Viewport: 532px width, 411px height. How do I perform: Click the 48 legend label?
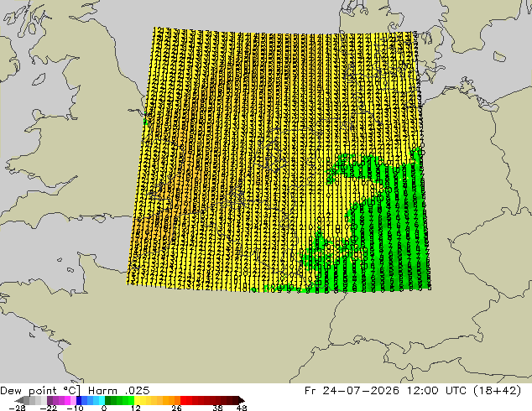(x=242, y=408)
